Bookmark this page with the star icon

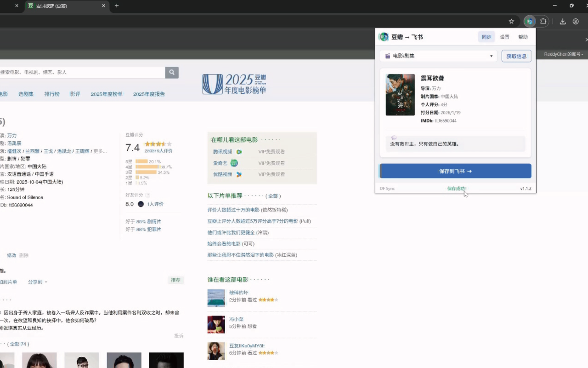tap(511, 21)
